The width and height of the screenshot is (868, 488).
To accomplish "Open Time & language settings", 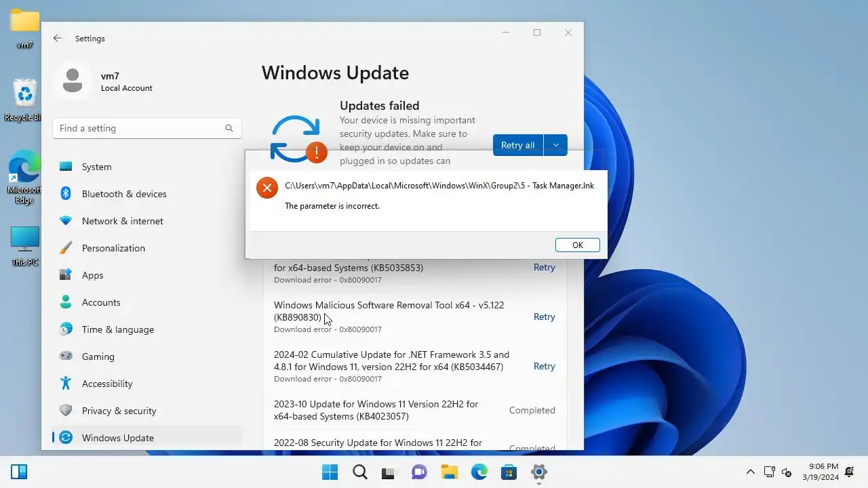I will coord(147,329).
